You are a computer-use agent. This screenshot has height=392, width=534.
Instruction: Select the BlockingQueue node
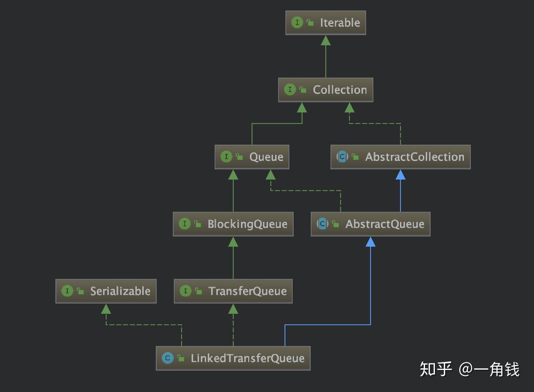pyautogui.click(x=233, y=224)
